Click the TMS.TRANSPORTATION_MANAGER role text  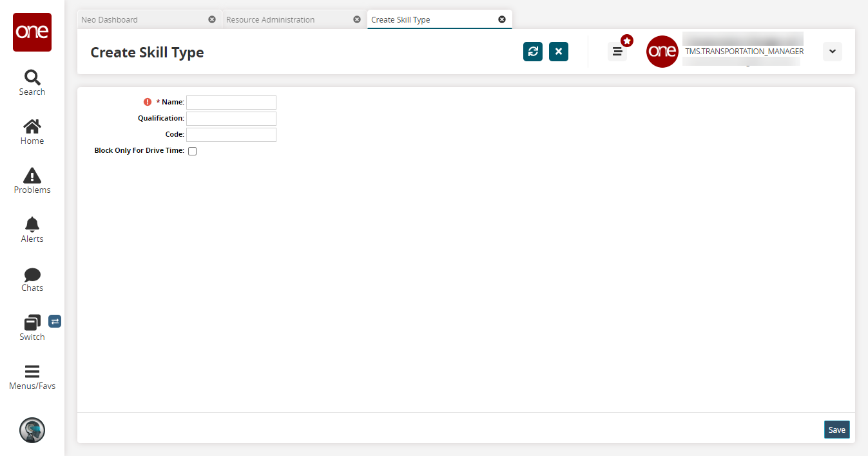[744, 52]
